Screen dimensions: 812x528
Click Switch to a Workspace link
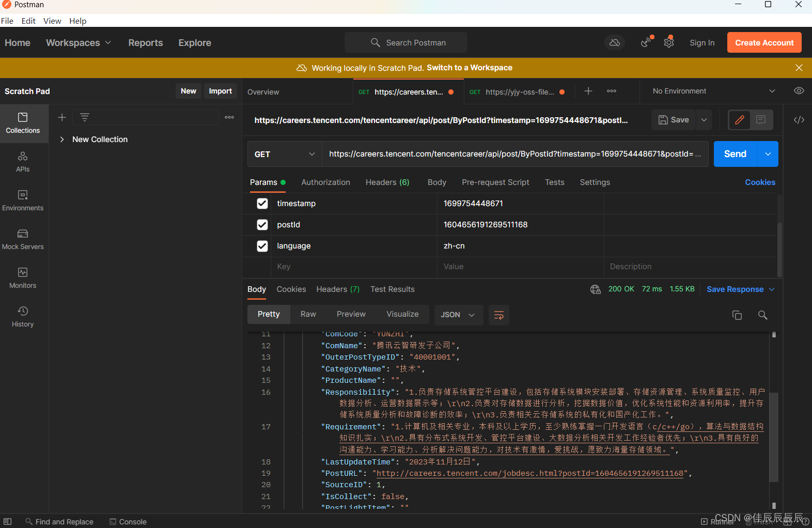coord(470,68)
